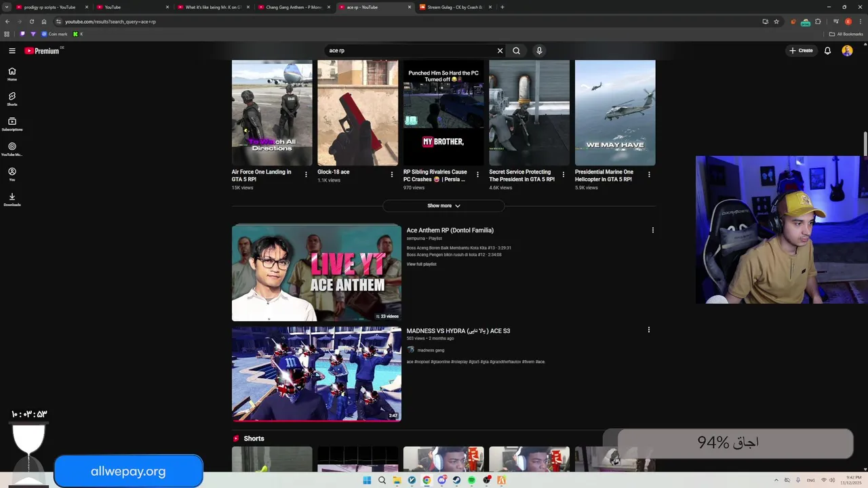Screen dimensions: 868x488
Task: Expand shorts shelf with Show more
Action: 443,205
